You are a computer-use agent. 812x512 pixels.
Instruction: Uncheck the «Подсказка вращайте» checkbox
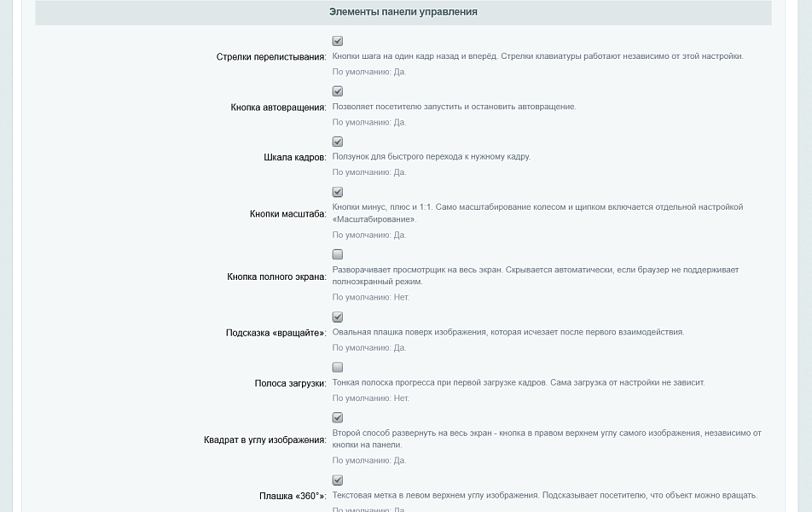pyautogui.click(x=338, y=317)
